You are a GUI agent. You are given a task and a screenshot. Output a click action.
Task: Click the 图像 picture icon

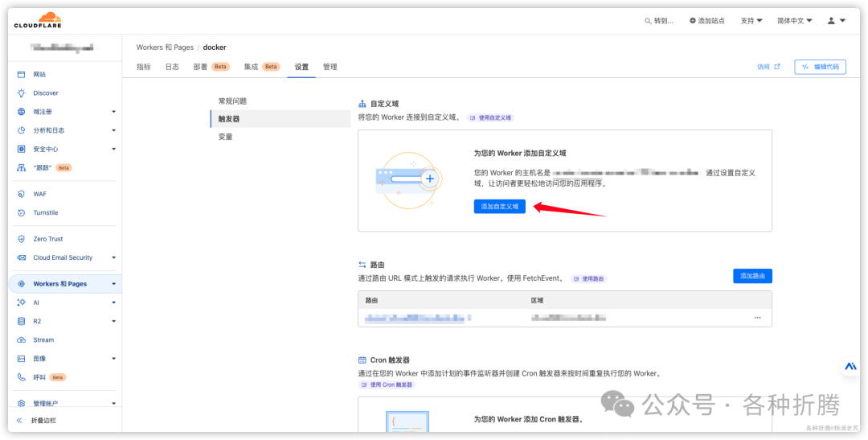(22, 359)
